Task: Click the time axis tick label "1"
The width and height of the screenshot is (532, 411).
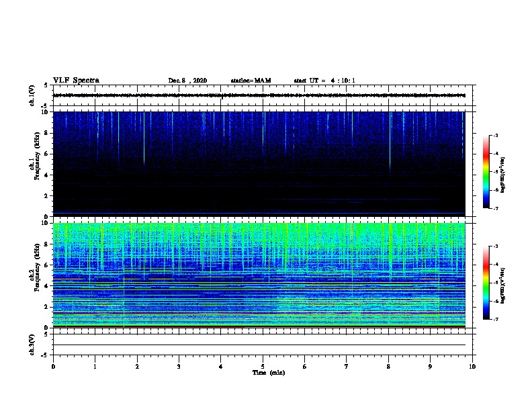Action: coord(95,367)
